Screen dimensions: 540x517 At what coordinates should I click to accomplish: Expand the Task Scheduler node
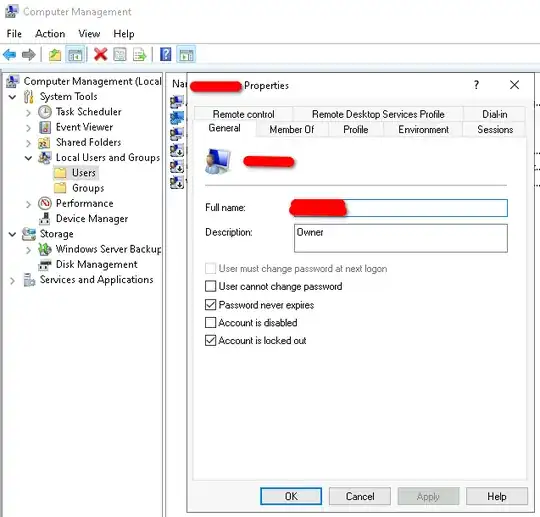coord(29,112)
